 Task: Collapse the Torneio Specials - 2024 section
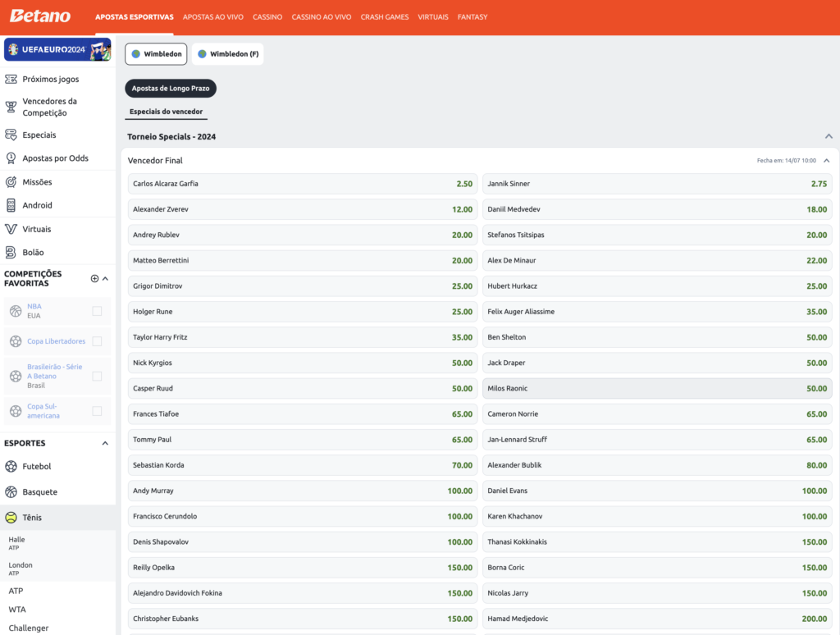tap(829, 137)
